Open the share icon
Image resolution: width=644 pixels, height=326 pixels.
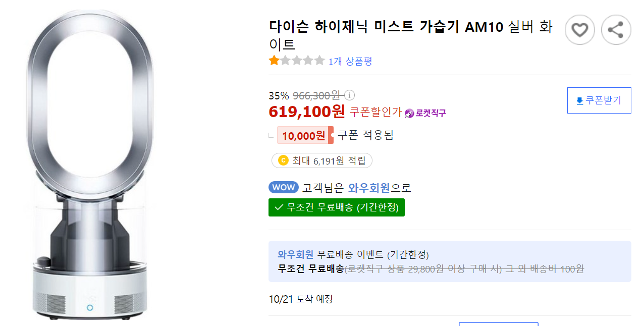(x=616, y=30)
